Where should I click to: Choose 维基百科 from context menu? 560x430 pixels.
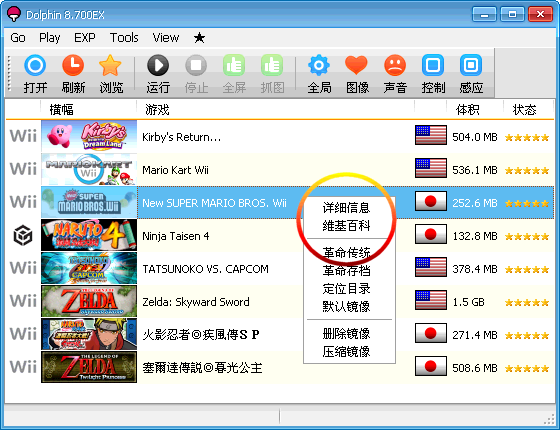tap(346, 225)
